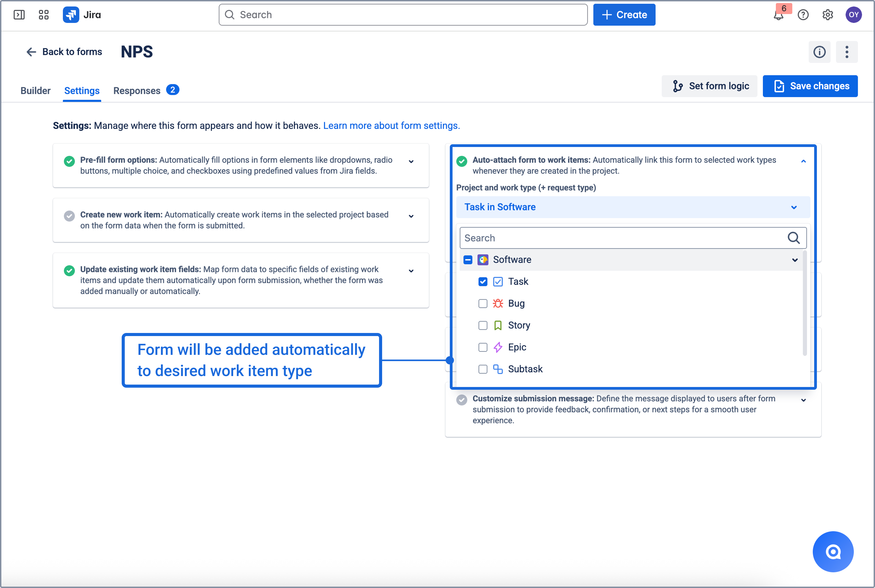Image resolution: width=875 pixels, height=588 pixels.
Task: Open the Atlassian assistant bubble
Action: click(833, 552)
